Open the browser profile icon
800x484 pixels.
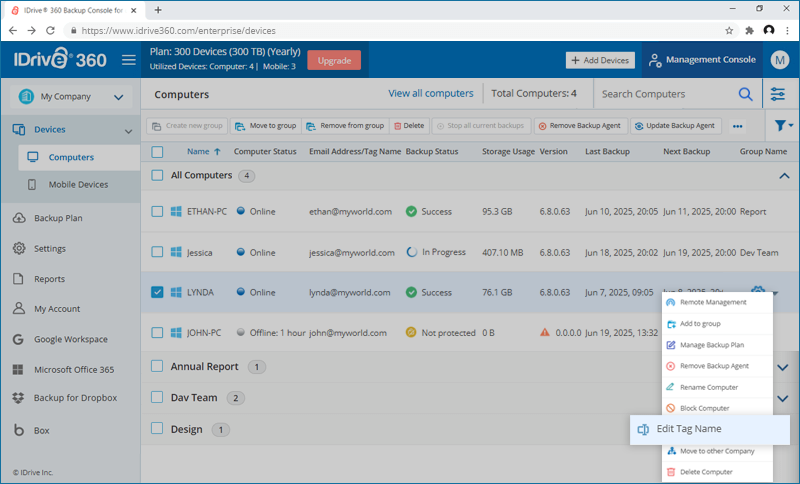pos(769,31)
